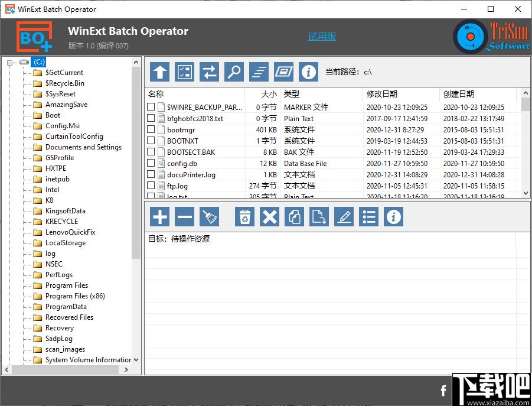Sort by the 创建日期 column header
The height and width of the screenshot is (406, 532).
click(478, 94)
